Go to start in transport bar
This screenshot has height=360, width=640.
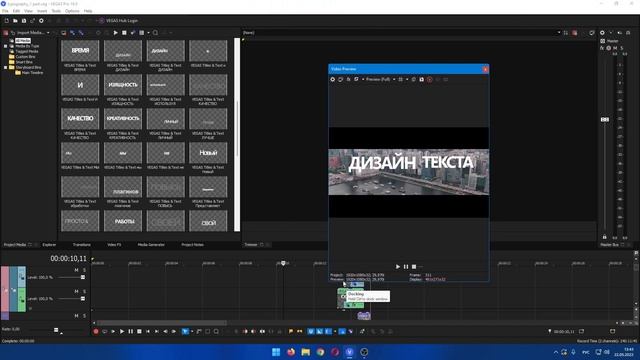148,332
